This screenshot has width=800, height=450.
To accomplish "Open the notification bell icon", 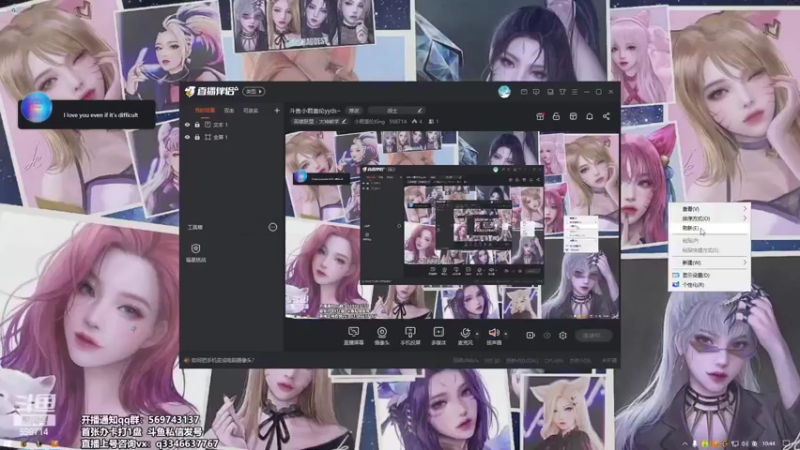I will (589, 116).
